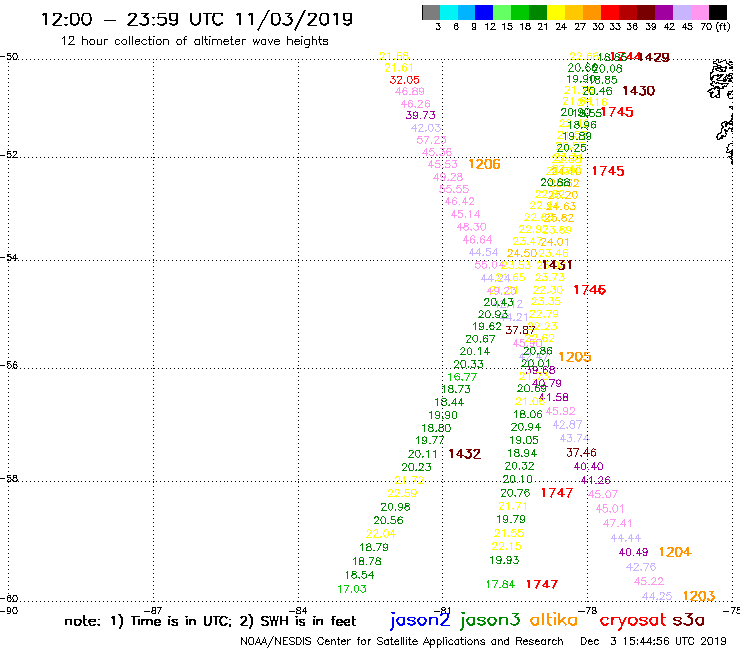The image size is (740, 650).
Task: Click the title '12:00 – 23:59 UTC 11/03/2019'
Action: pos(197,19)
